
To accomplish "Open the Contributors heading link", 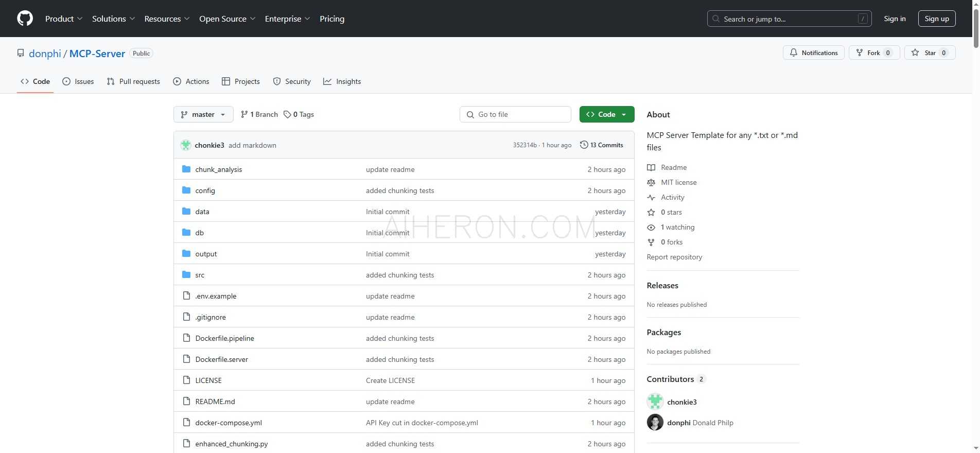I will [x=676, y=379].
